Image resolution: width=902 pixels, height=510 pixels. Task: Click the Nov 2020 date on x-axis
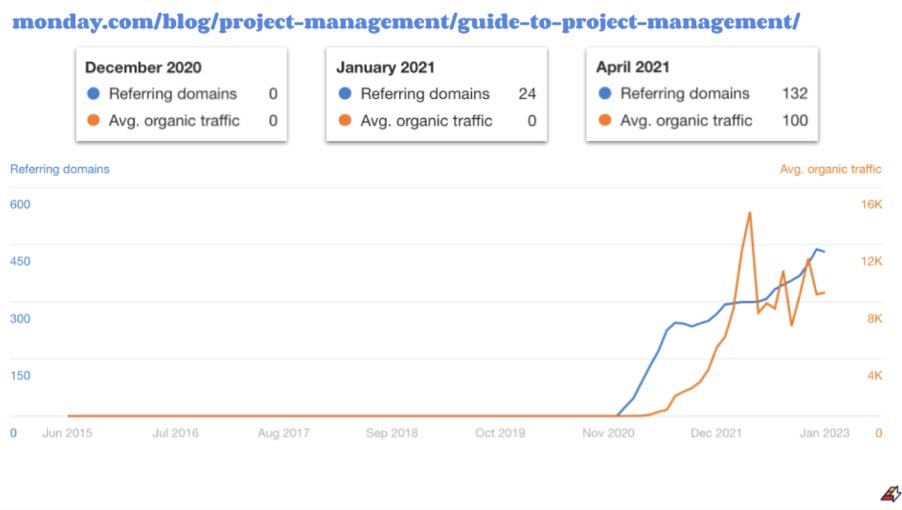(x=608, y=433)
